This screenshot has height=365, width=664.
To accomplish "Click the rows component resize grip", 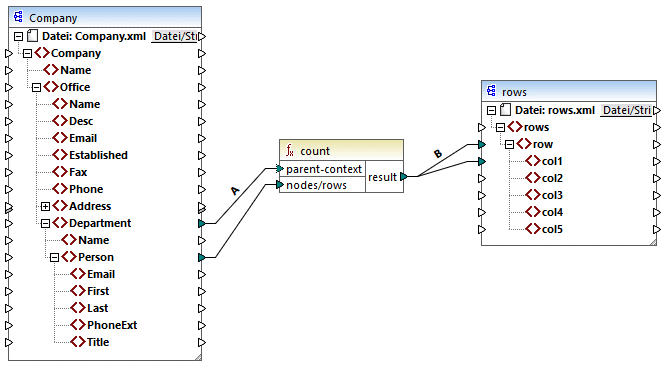I will coord(653,242).
